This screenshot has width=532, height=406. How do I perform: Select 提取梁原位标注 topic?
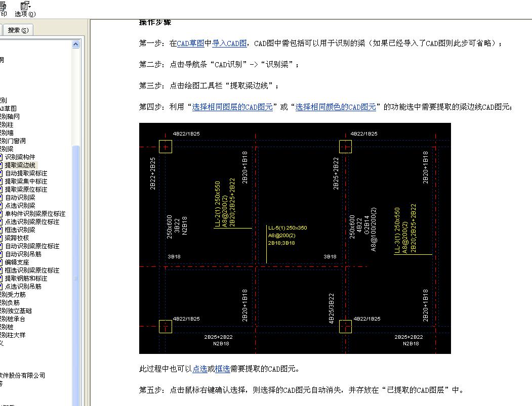(x=26, y=190)
